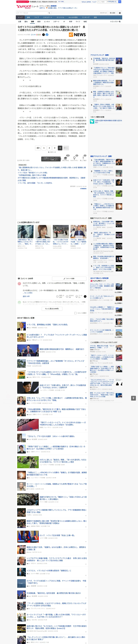Select the スポーツ category tab
The height and width of the screenshot is (644, 138).
(56, 21)
